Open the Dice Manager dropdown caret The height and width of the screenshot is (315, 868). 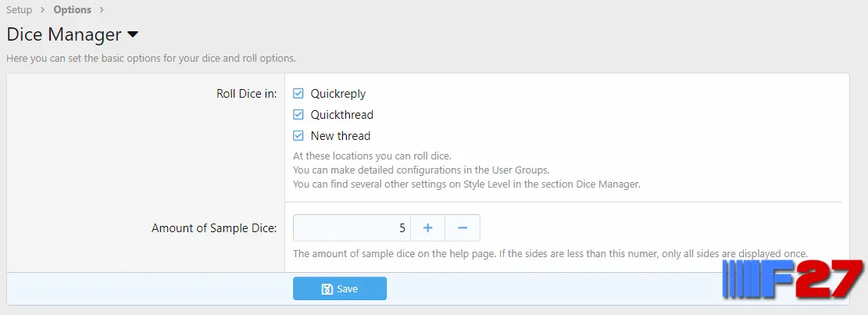(132, 35)
